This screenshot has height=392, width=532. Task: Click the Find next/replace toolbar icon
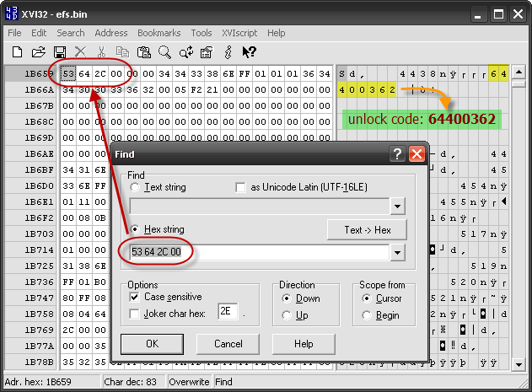point(186,52)
